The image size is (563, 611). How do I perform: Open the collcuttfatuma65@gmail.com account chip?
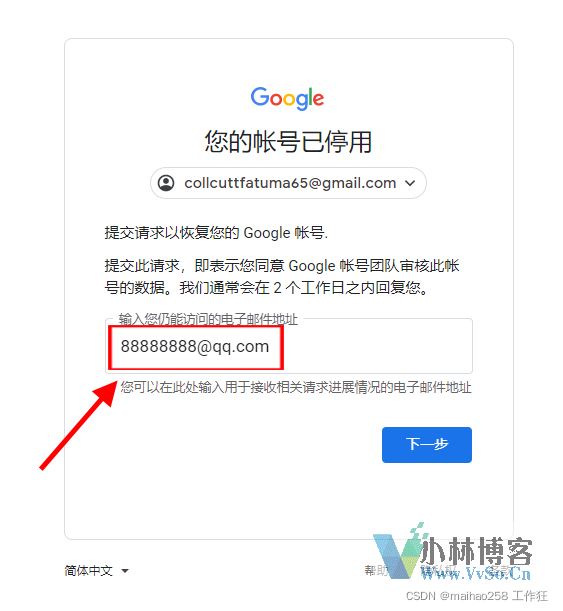(288, 183)
